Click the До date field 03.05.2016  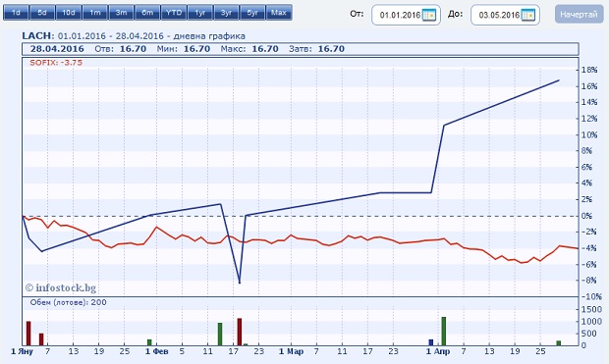(505, 15)
